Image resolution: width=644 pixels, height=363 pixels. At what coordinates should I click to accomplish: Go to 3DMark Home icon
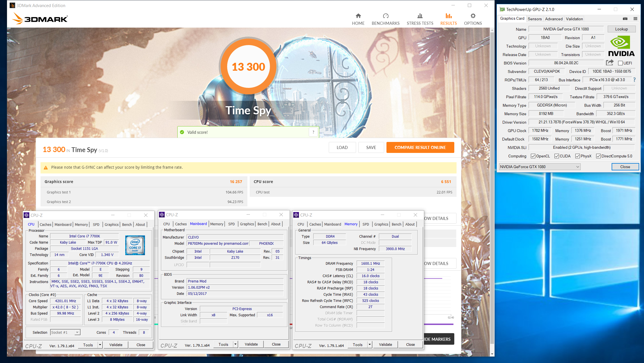358,16
